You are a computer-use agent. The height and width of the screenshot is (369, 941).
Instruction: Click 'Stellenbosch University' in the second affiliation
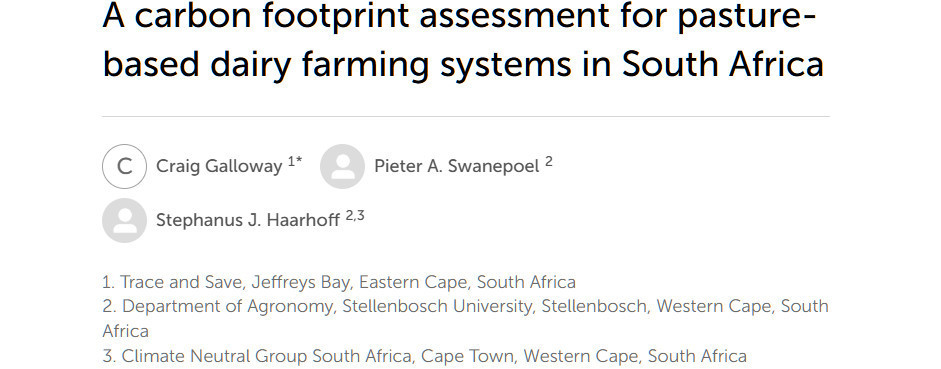(437, 307)
